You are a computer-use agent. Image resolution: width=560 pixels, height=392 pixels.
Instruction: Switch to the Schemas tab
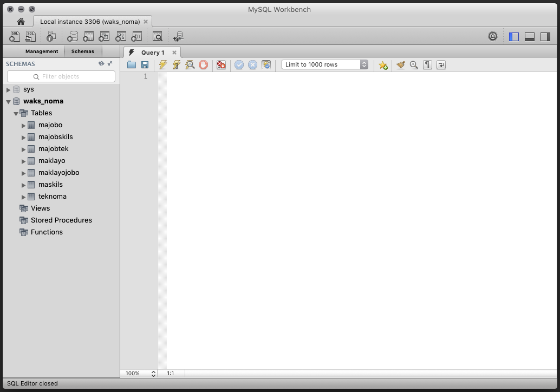click(82, 51)
